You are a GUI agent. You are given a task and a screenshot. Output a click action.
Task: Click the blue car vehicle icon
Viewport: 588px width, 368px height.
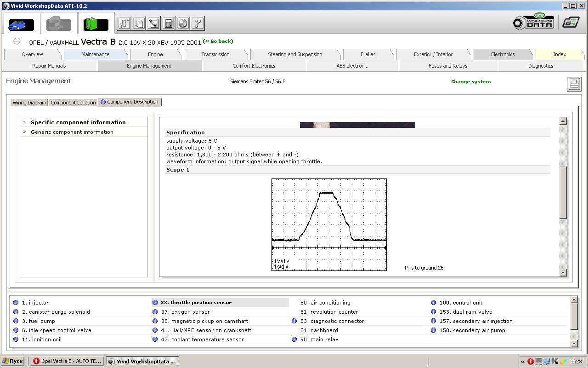pyautogui.click(x=21, y=24)
